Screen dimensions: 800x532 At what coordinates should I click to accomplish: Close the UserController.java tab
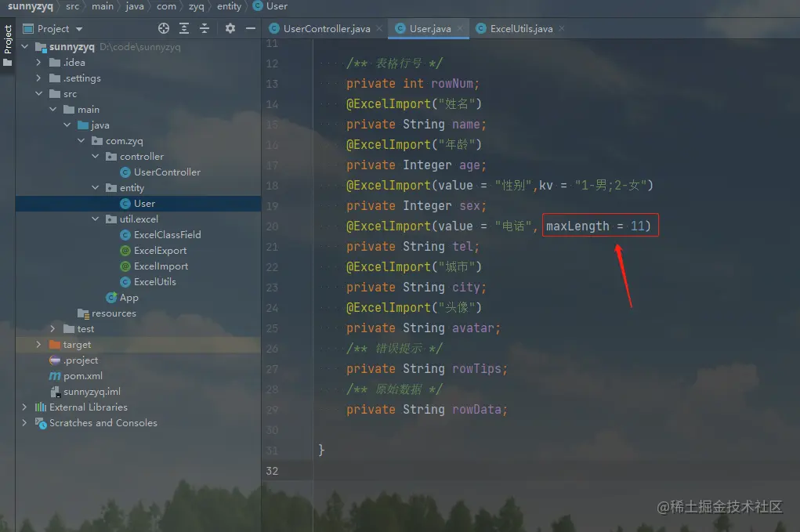[x=379, y=28]
